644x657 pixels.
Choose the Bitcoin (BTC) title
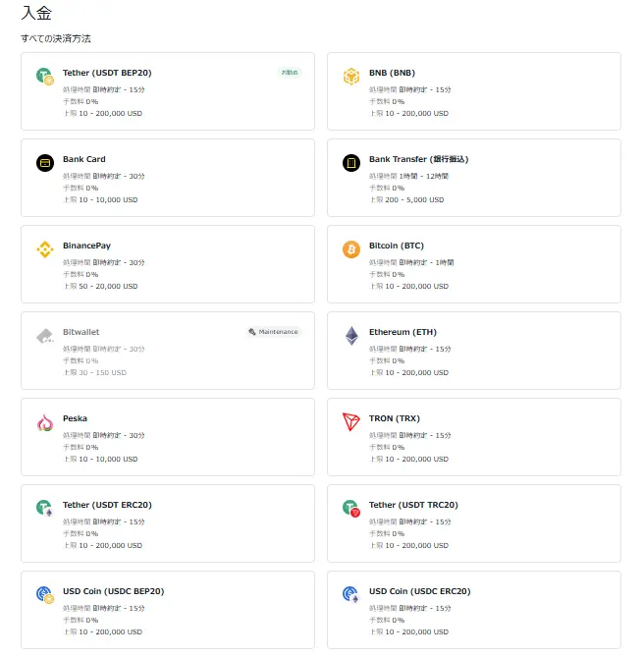(x=397, y=246)
